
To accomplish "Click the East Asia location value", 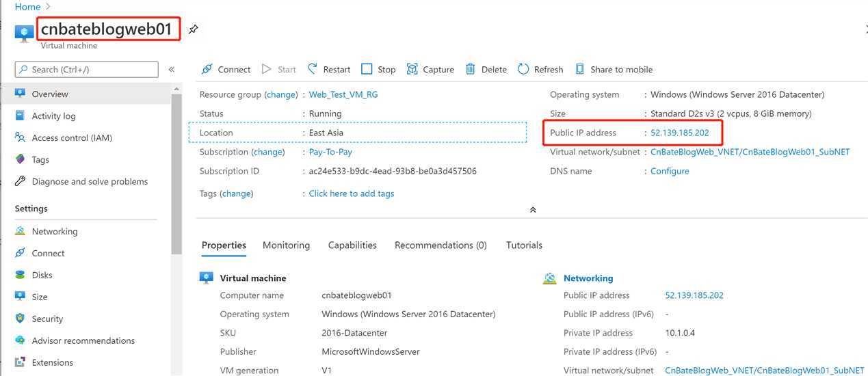I will tap(326, 133).
